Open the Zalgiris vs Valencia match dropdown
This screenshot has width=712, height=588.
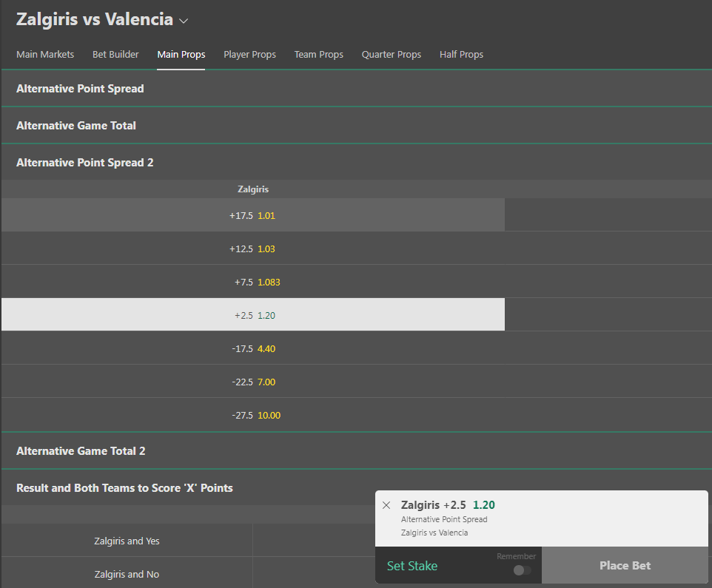184,21
